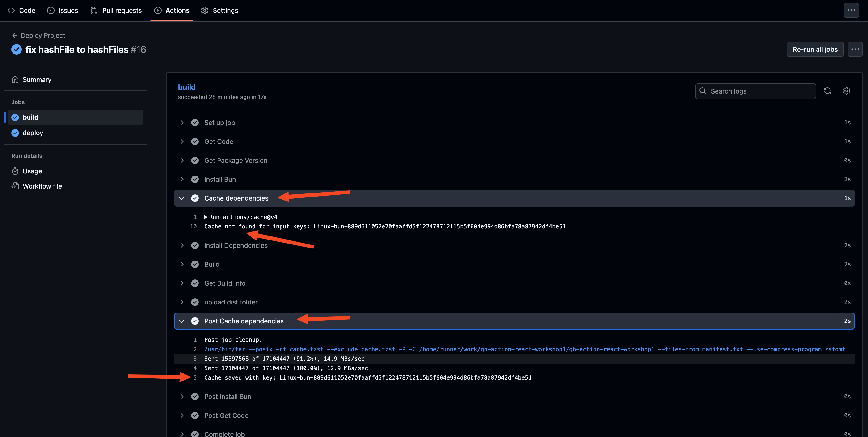Click the Workflow file icon
This screenshot has width=868, height=437.
[x=15, y=186]
